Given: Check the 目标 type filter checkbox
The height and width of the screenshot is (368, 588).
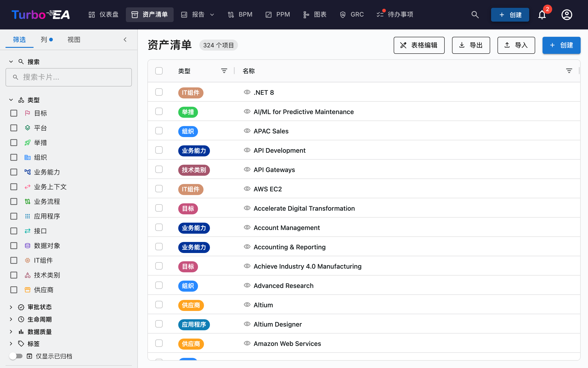Looking at the screenshot, I should [x=14, y=113].
